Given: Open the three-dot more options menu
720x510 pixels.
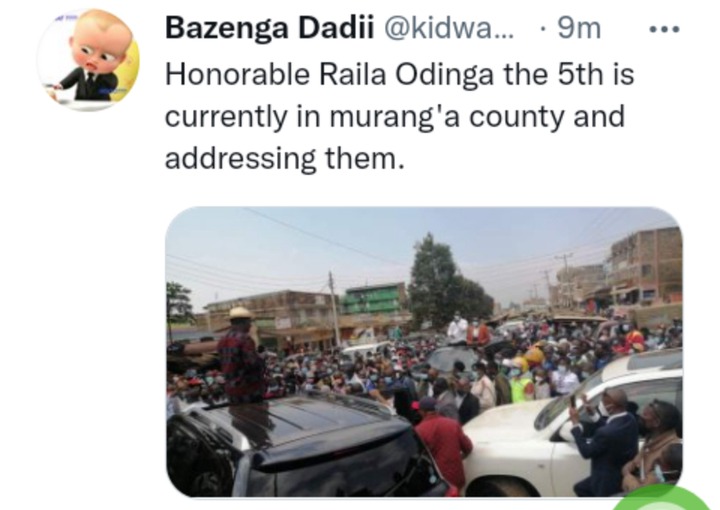Looking at the screenshot, I should tap(664, 29).
